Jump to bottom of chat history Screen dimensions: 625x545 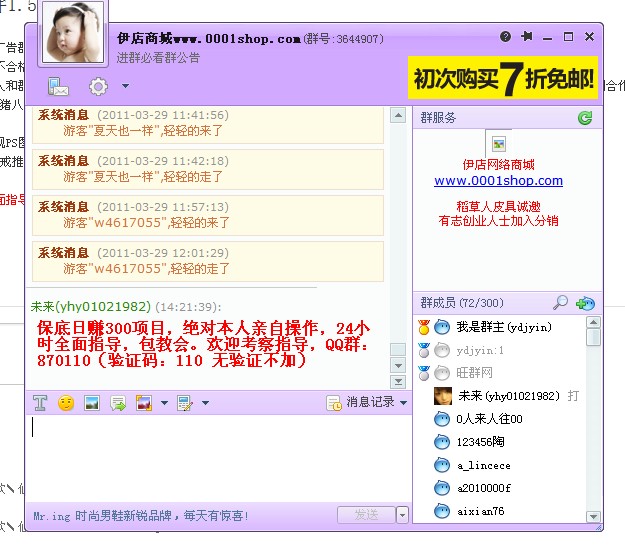[x=398, y=382]
